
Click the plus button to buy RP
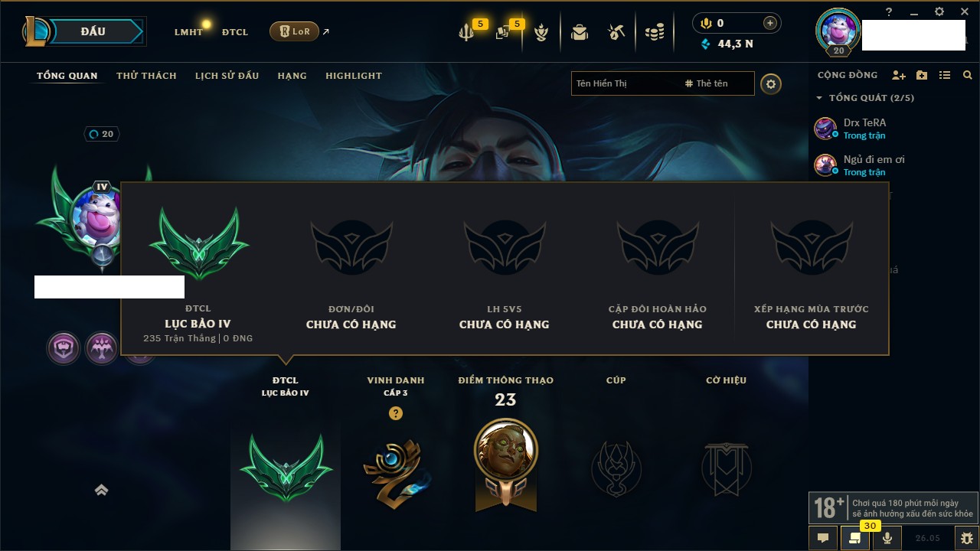coord(770,23)
